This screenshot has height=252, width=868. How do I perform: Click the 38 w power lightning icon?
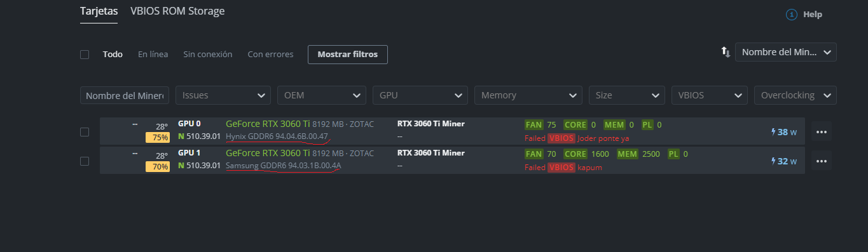[773, 132]
